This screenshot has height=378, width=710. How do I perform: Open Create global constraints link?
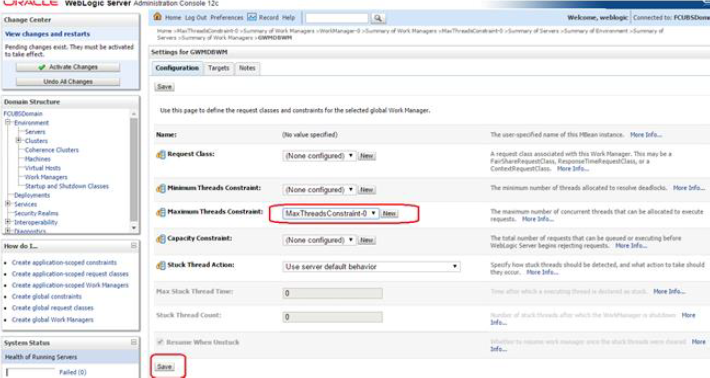(47, 297)
